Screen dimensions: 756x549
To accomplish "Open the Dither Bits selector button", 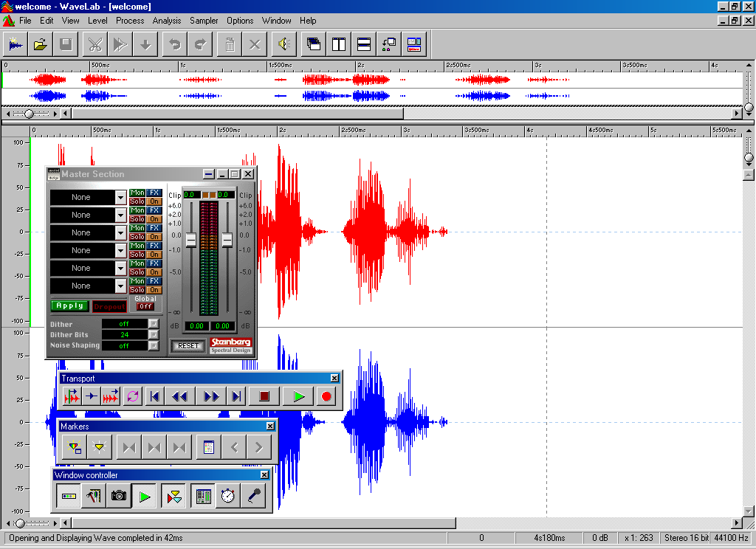I will point(154,334).
